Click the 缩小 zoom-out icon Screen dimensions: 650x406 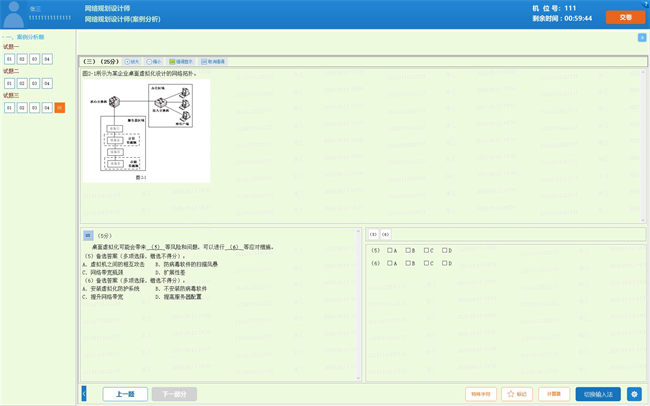[x=154, y=62]
